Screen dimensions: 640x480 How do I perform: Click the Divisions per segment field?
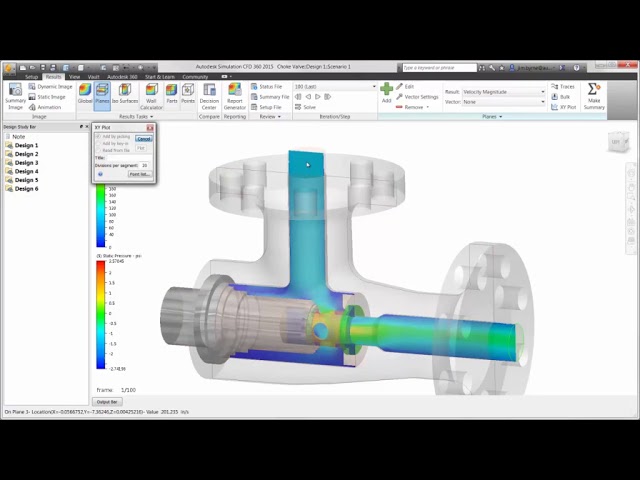(x=144, y=165)
